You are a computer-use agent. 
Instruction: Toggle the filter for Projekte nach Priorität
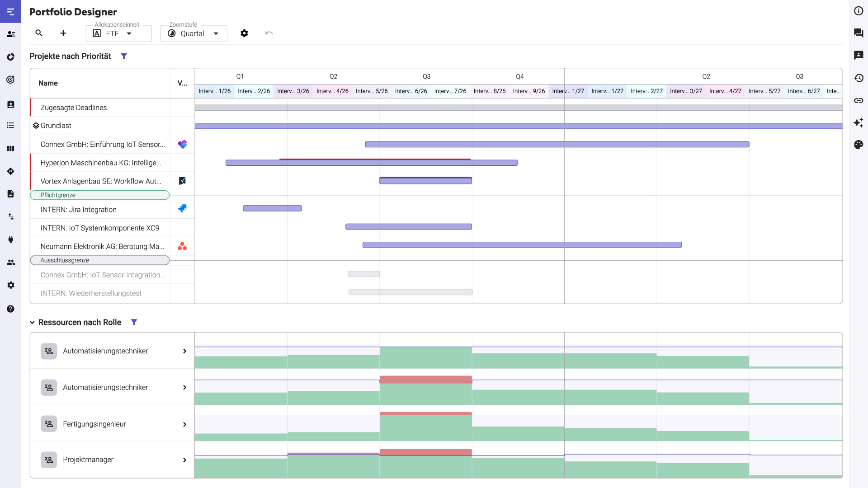coord(124,56)
